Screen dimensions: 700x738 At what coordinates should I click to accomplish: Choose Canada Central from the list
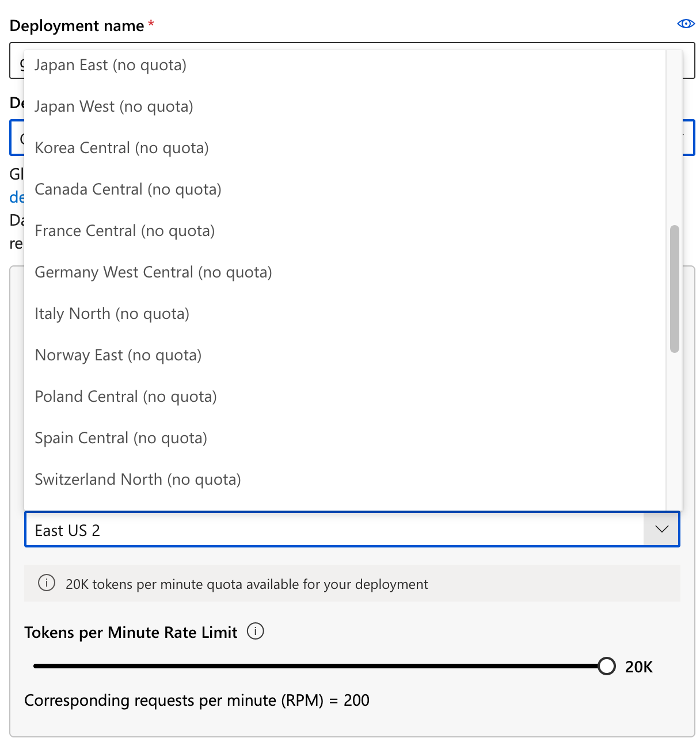tap(345, 189)
